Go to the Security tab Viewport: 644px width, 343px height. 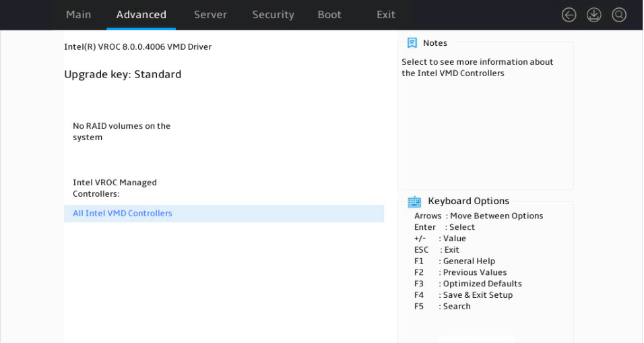tap(273, 15)
